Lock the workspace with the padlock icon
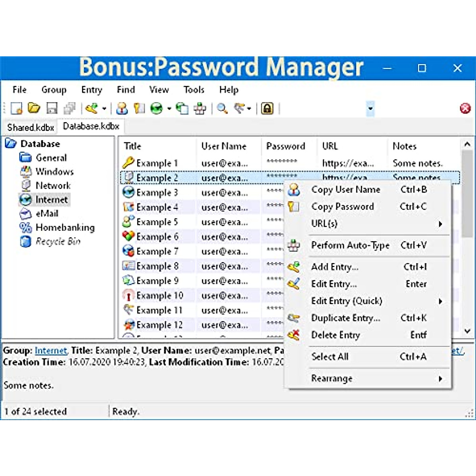The image size is (476, 476). pyautogui.click(x=268, y=108)
